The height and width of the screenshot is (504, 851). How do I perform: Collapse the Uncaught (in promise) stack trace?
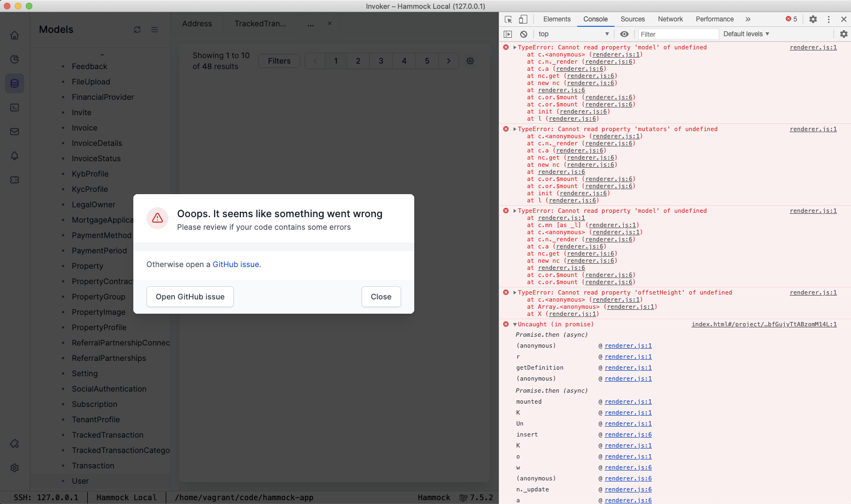pyautogui.click(x=514, y=324)
